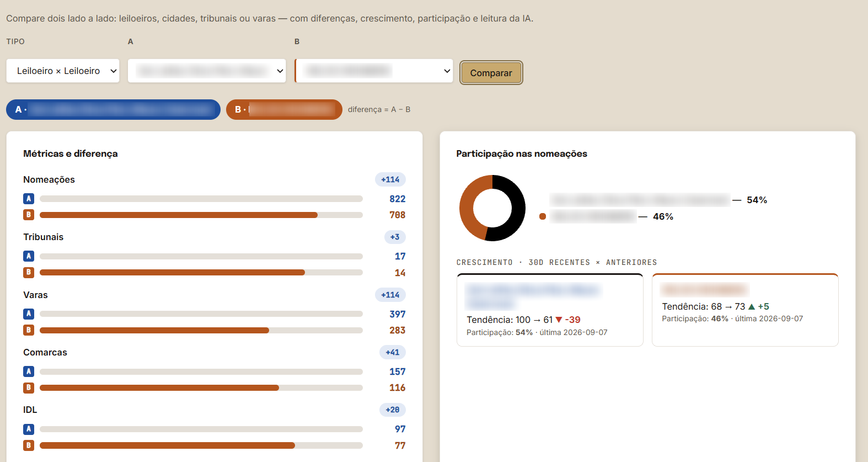The height and width of the screenshot is (462, 868).
Task: Click the B progress bar under Nomeações
Action: pos(201,215)
